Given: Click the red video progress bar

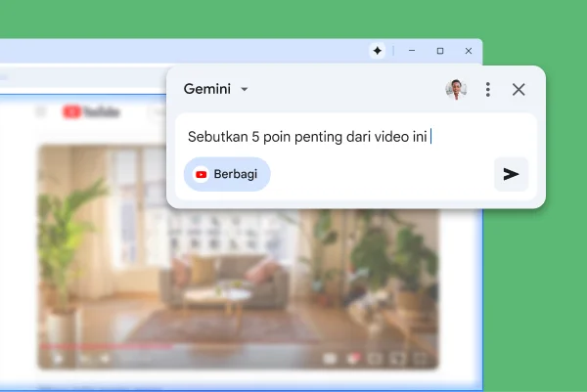Looking at the screenshot, I should (x=107, y=347).
